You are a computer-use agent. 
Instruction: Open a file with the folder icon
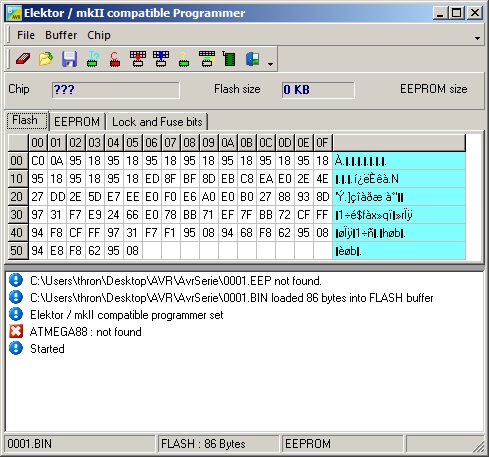(x=46, y=59)
